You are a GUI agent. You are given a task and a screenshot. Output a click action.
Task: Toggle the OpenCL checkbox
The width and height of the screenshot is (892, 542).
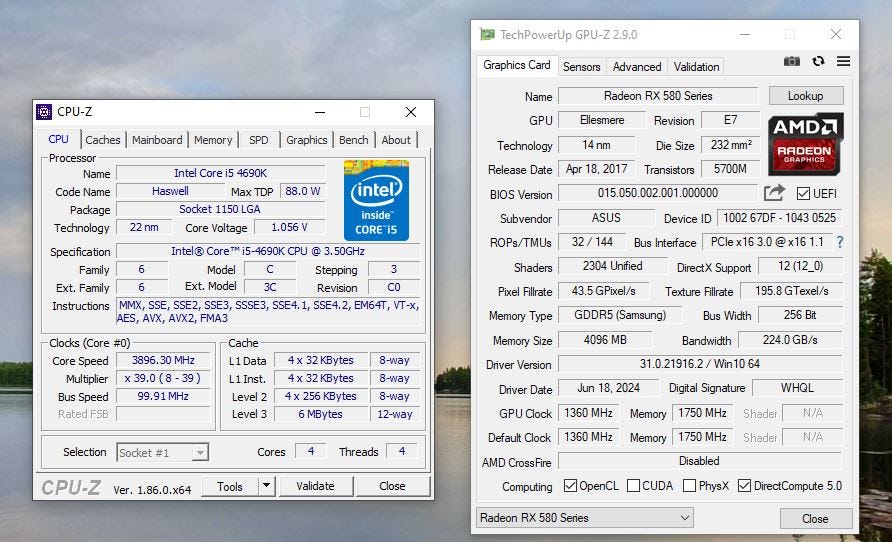(x=570, y=486)
